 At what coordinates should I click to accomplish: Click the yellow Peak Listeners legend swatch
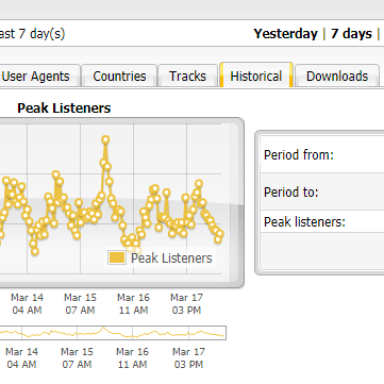(117, 258)
